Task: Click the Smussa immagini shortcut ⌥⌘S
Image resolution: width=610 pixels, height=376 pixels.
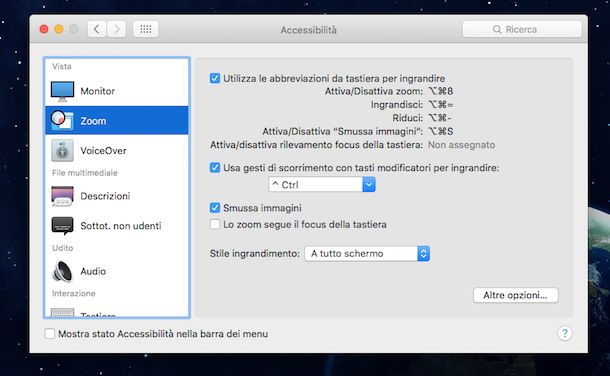Action: coord(441,131)
